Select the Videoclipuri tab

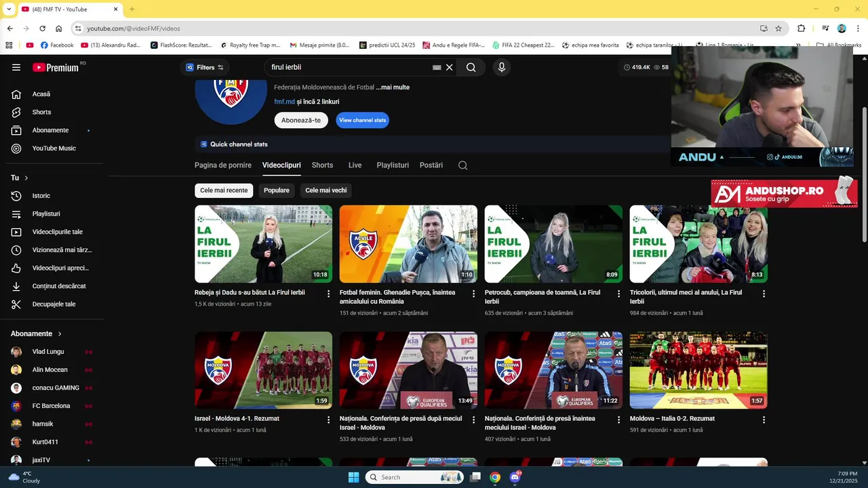(281, 165)
